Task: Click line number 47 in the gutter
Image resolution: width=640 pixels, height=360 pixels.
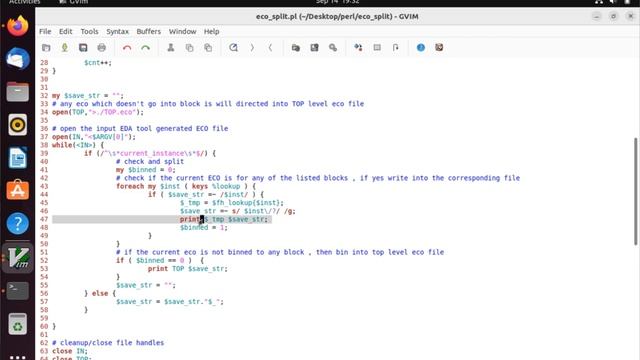Action: (44, 219)
